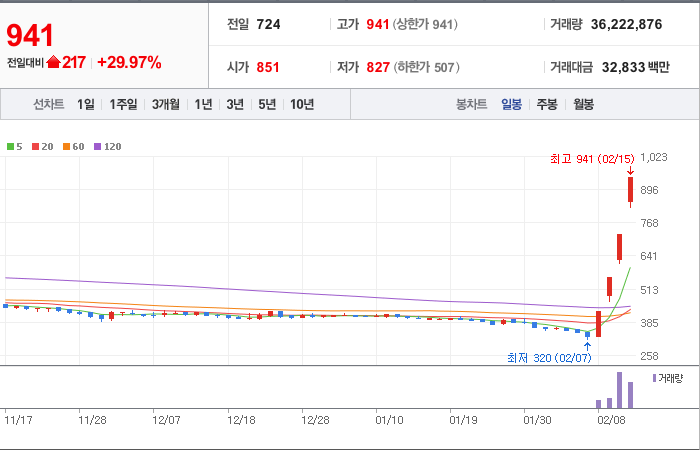
Task: Click the 258 price axis label
Action: pyautogui.click(x=650, y=356)
